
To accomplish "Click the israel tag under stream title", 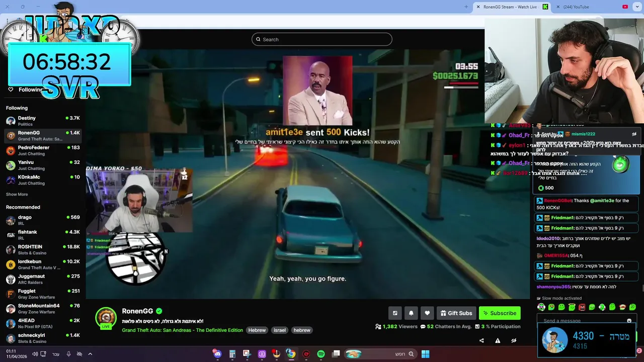I will 280,330.
